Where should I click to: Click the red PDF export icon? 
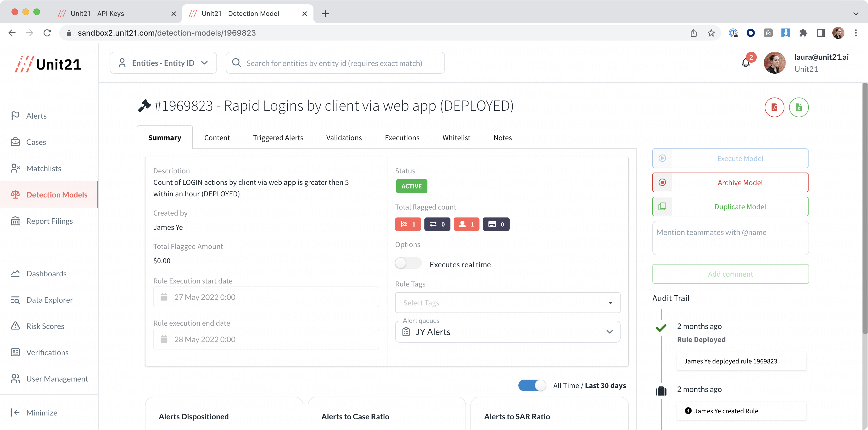pyautogui.click(x=774, y=107)
